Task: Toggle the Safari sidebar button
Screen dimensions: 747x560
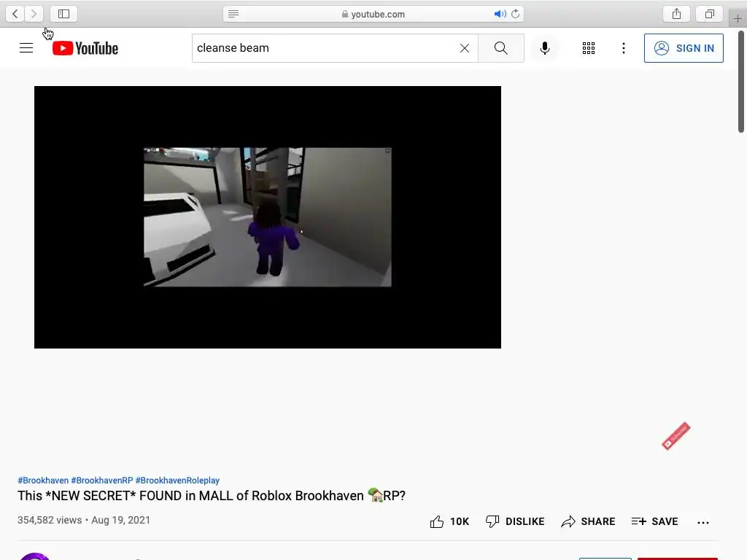Action: [x=64, y=14]
